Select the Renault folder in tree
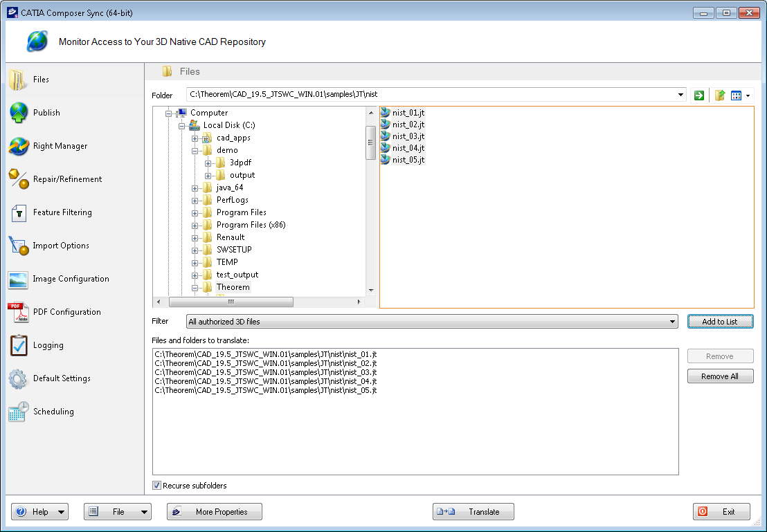The image size is (767, 532). pos(231,237)
